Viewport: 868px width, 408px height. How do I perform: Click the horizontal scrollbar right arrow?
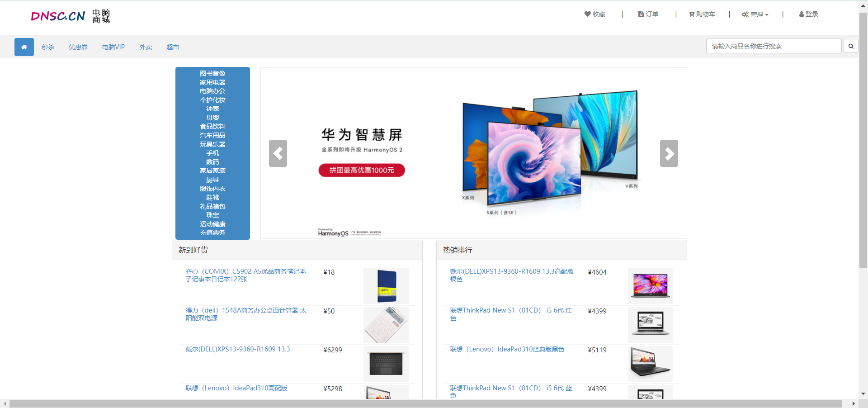(854, 403)
